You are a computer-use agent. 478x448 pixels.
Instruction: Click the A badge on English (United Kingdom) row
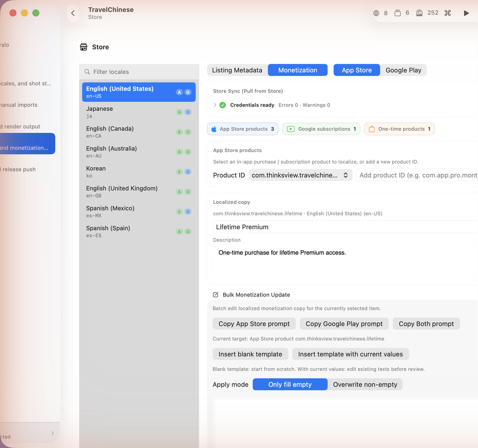(x=179, y=192)
